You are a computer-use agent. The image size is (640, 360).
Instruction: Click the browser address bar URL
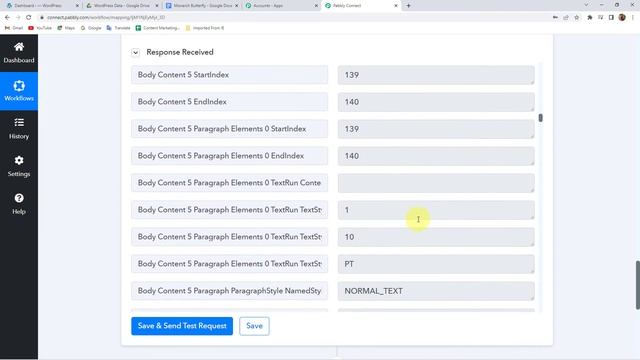tap(106, 18)
